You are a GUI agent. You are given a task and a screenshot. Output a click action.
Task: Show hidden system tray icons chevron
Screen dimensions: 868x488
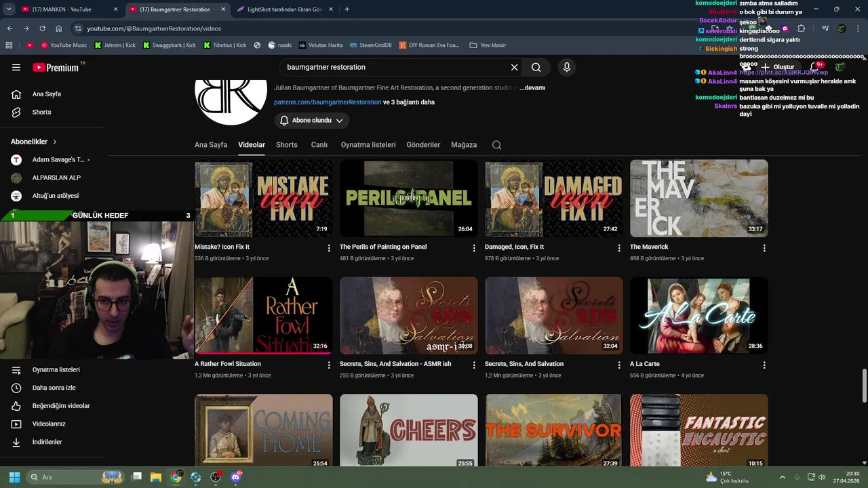782,477
